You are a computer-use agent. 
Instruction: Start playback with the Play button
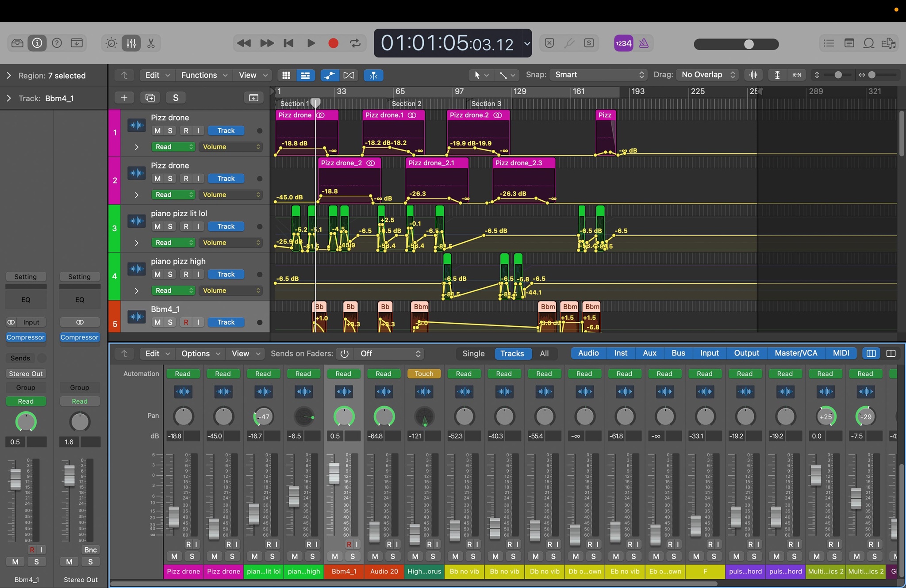point(311,43)
